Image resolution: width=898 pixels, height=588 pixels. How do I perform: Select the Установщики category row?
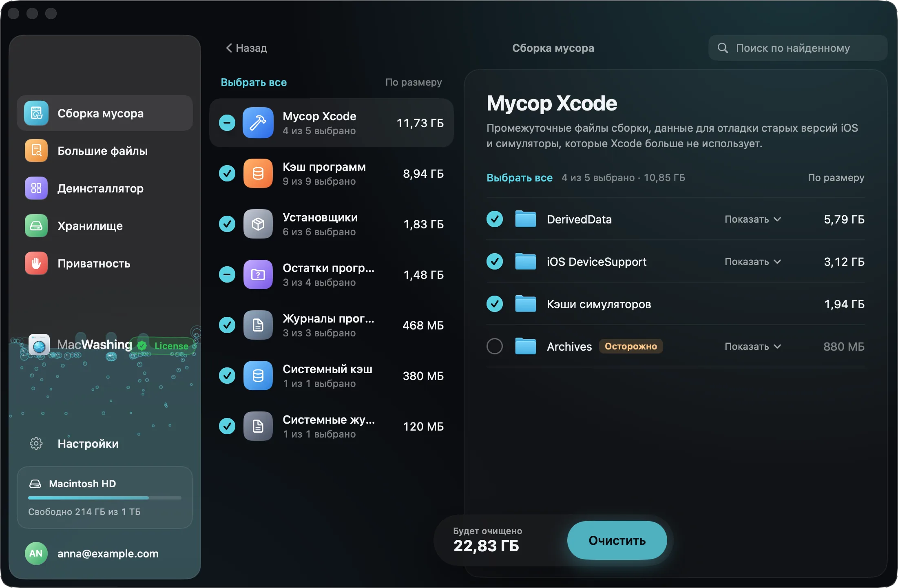click(331, 224)
